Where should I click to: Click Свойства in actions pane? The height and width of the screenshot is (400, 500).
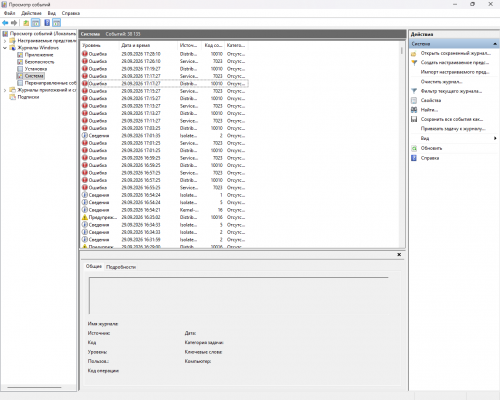coord(431,100)
